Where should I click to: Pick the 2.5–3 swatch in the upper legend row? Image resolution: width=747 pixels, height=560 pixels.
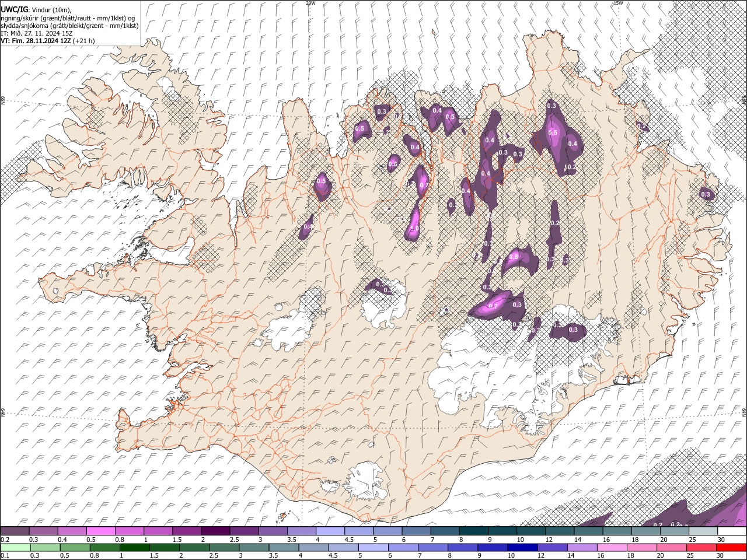[244, 531]
